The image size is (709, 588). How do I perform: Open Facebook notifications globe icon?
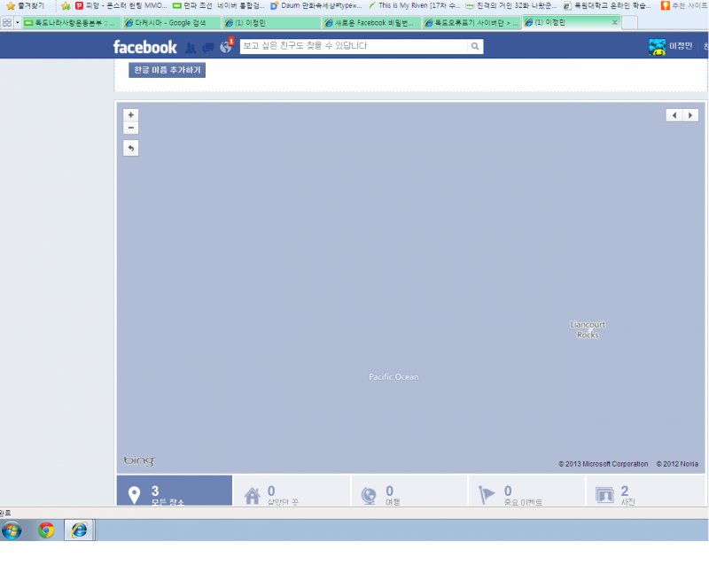coord(226,47)
